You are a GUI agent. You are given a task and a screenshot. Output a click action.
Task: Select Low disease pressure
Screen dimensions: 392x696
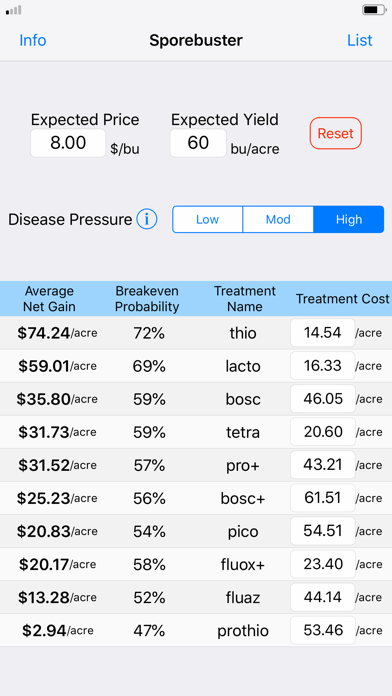pyautogui.click(x=207, y=219)
